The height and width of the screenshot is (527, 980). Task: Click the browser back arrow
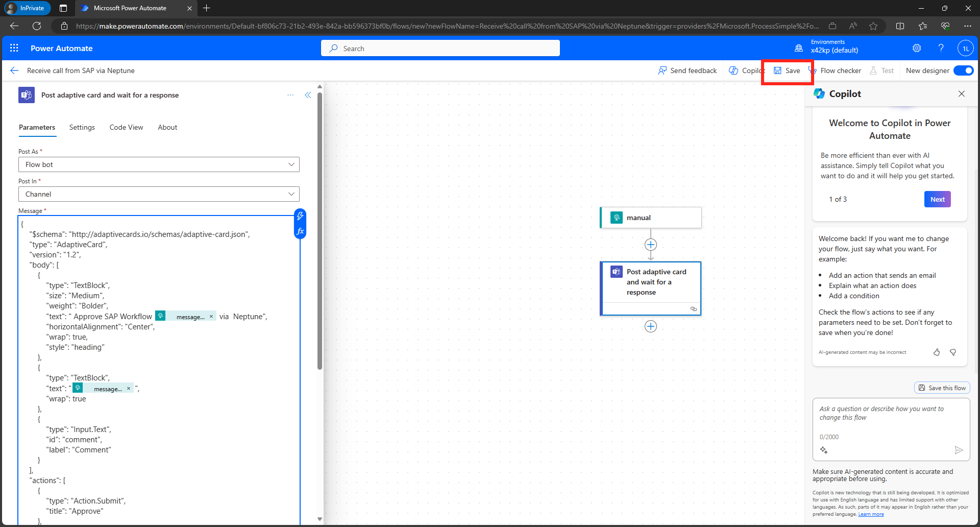tap(14, 26)
